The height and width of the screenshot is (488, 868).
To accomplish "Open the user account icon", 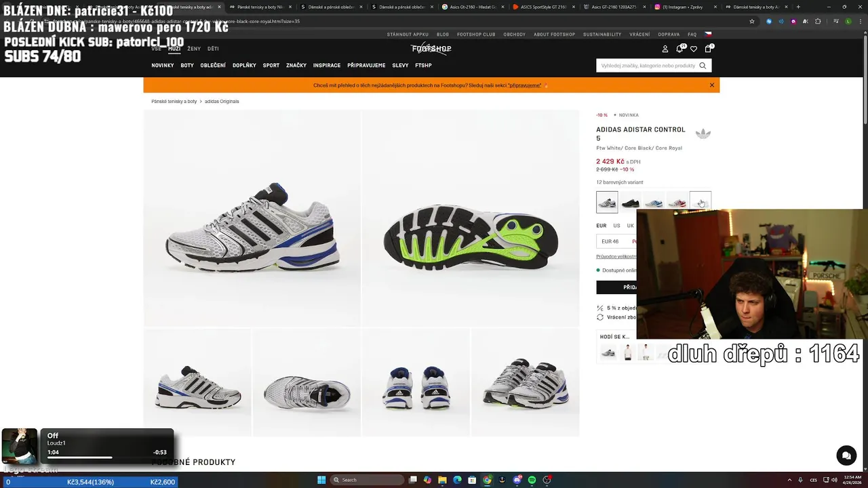I will click(x=665, y=49).
